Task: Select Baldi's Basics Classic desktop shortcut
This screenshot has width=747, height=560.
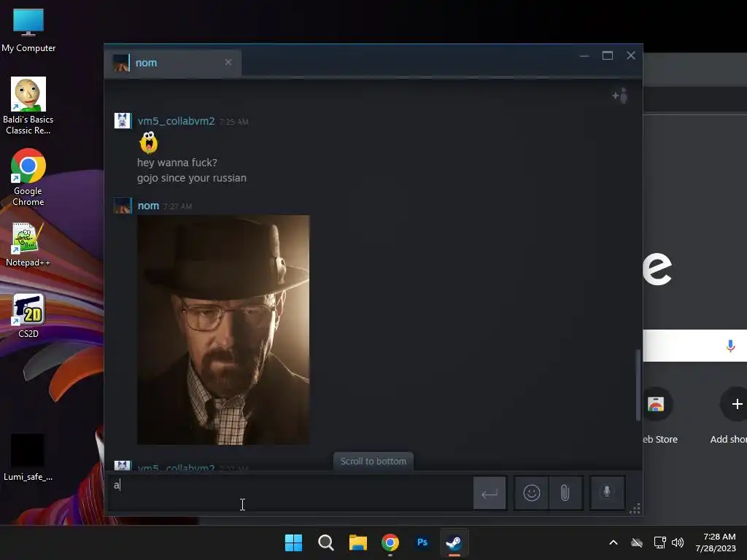Action: tap(28, 106)
